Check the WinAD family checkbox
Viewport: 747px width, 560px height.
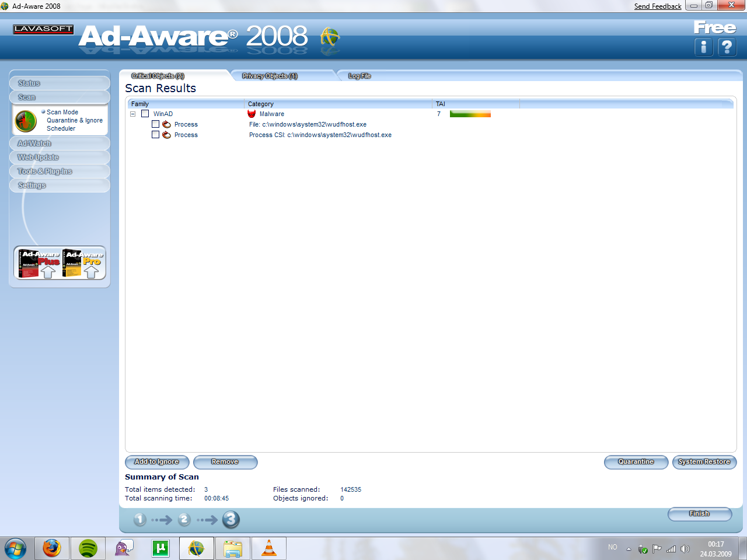tap(145, 114)
